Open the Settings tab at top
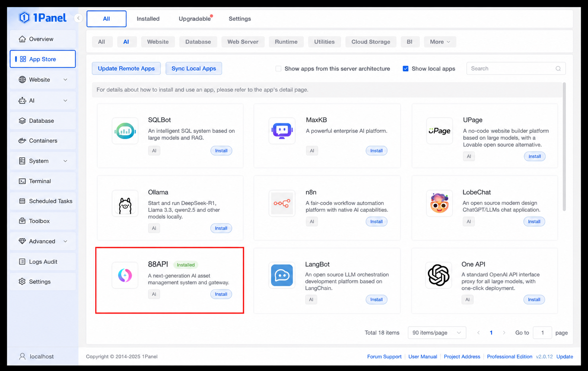Screen dimensions: 588x371 coord(240,19)
